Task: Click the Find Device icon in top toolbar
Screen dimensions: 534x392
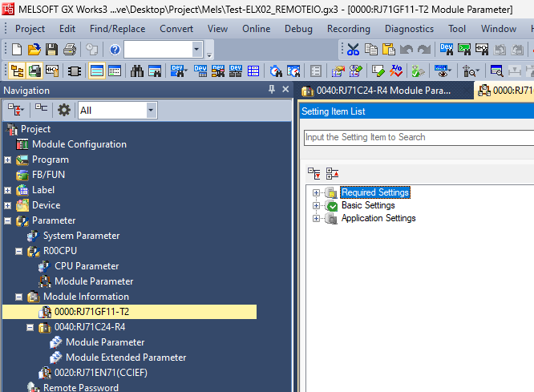Action: click(446, 50)
